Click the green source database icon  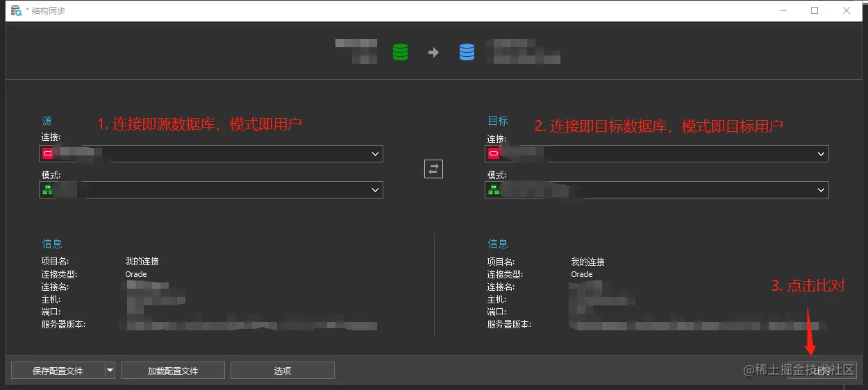[400, 52]
